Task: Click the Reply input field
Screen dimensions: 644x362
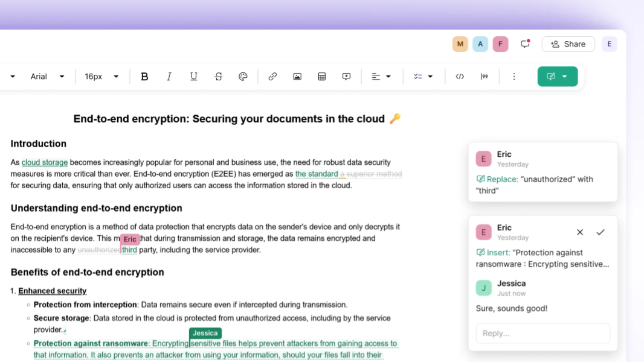Action: pos(543,333)
